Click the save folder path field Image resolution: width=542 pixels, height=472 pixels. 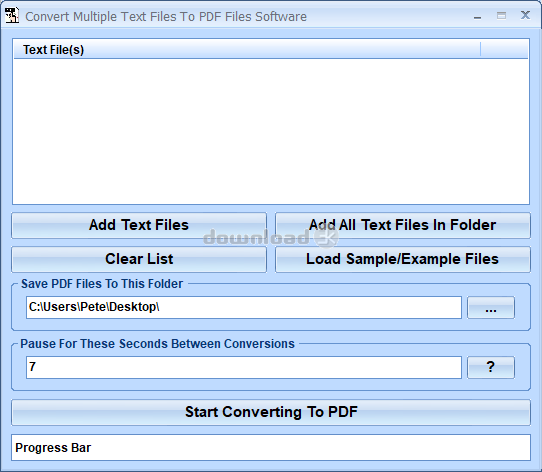point(244,307)
